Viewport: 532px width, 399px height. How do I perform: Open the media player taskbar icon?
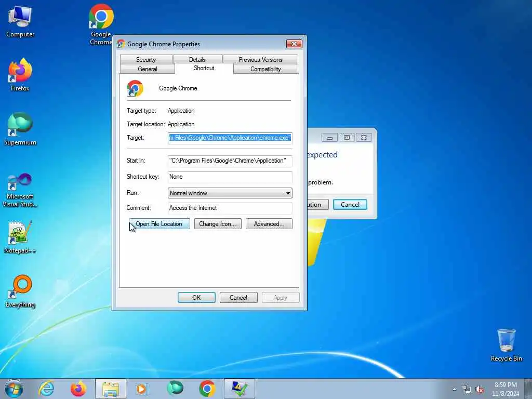142,389
